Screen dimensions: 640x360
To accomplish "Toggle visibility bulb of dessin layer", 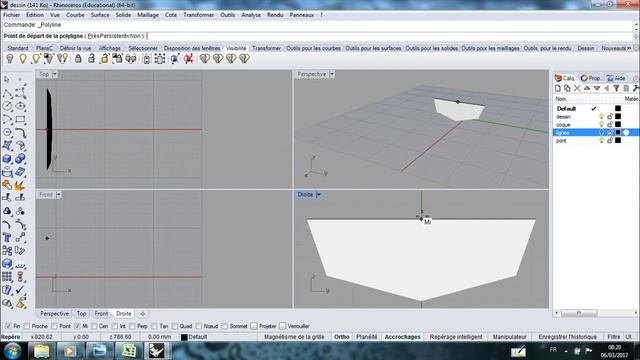I will (x=601, y=117).
